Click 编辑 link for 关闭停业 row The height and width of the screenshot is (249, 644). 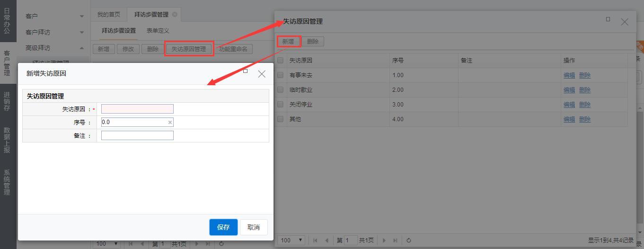(x=569, y=105)
